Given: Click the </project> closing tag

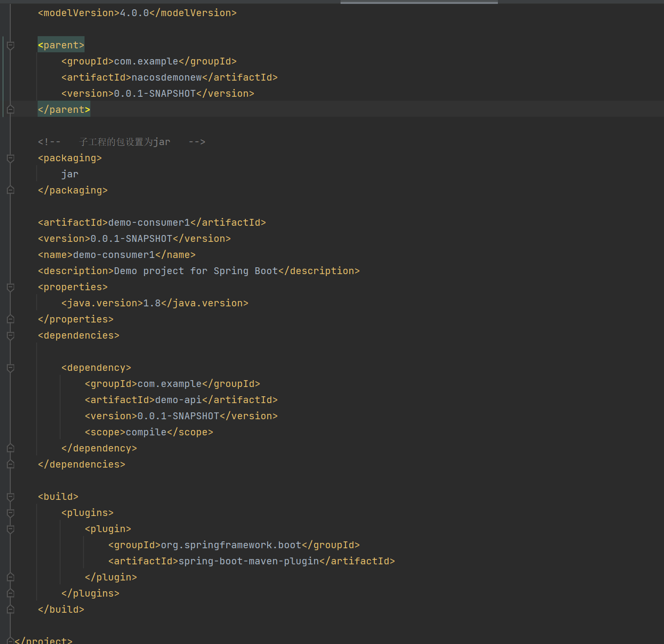Looking at the screenshot, I should click(x=43, y=641).
